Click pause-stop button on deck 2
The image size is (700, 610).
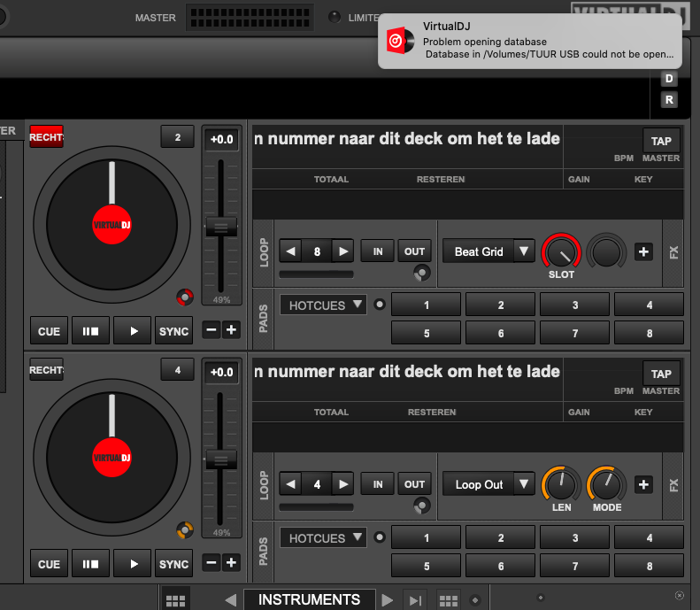(x=90, y=331)
